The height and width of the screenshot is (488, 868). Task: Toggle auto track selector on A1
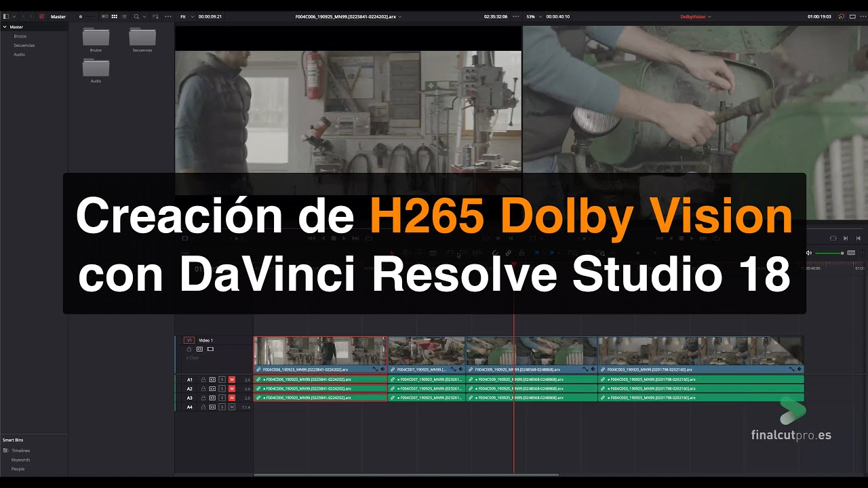(212, 380)
